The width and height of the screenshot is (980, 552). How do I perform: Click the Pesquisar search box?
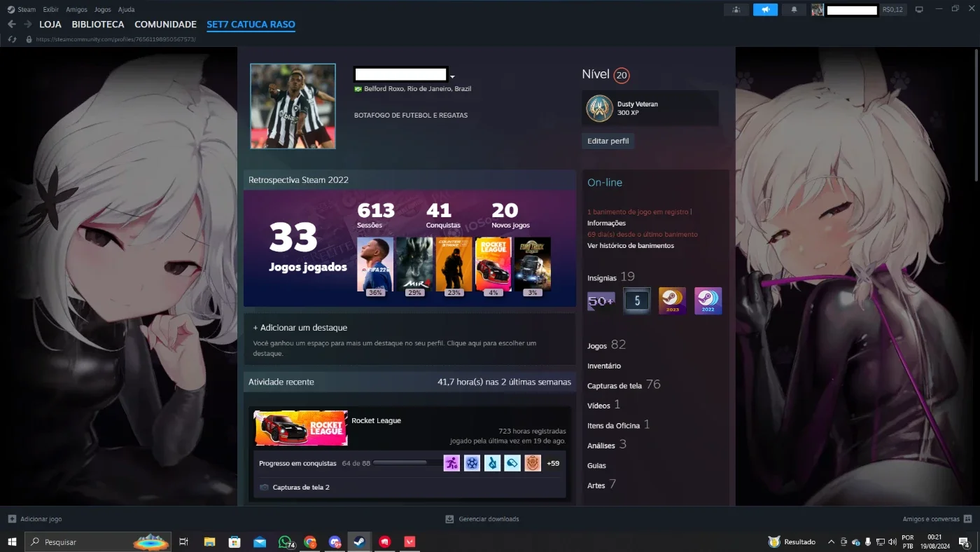point(97,541)
